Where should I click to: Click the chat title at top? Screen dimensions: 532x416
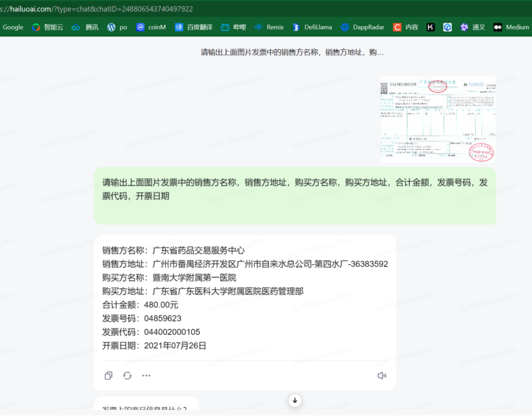pos(292,52)
